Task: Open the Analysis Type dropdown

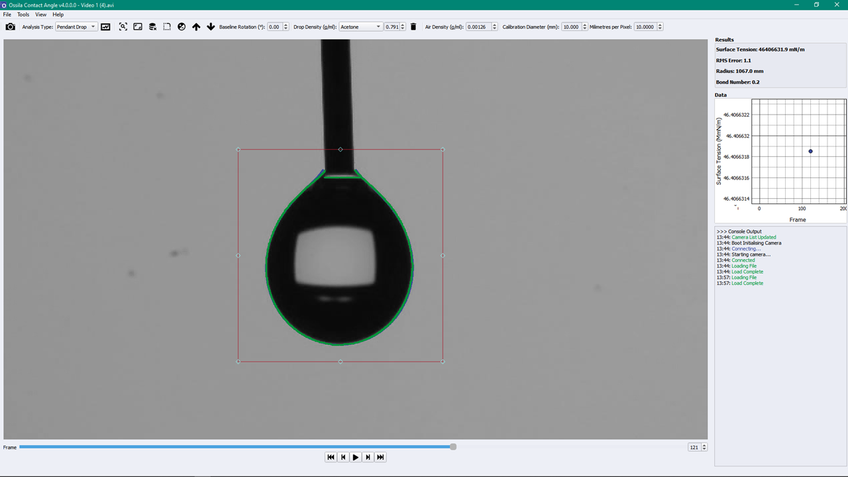Action: click(x=76, y=27)
